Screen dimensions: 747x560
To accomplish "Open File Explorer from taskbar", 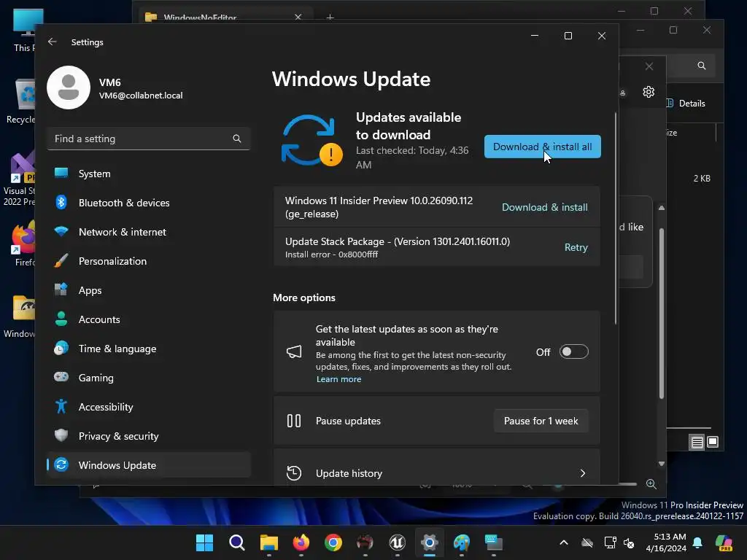I will click(268, 542).
